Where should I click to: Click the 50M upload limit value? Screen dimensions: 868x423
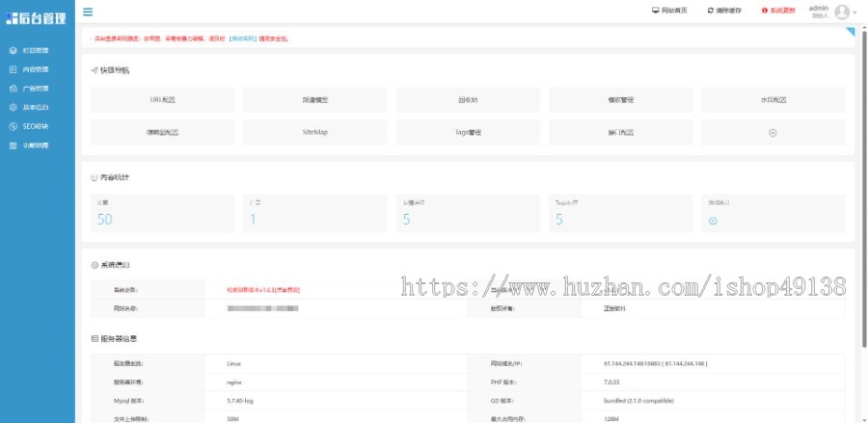click(232, 419)
